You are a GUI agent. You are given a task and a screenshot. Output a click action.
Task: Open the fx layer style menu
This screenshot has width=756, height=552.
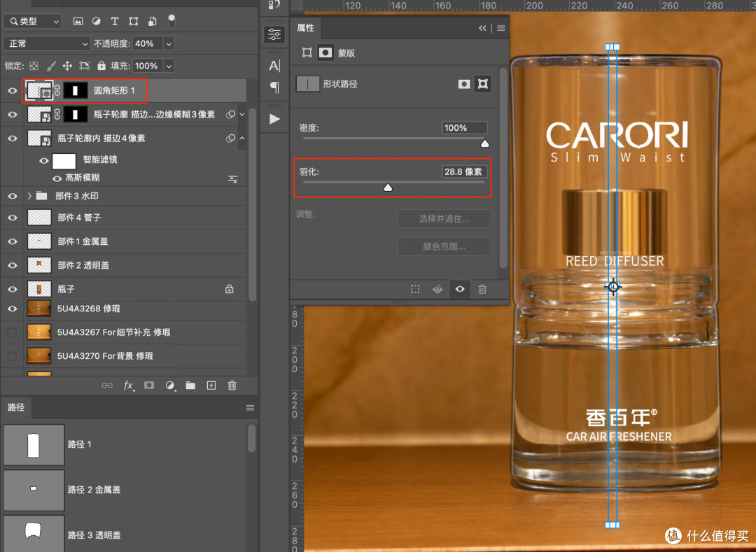[x=128, y=385]
